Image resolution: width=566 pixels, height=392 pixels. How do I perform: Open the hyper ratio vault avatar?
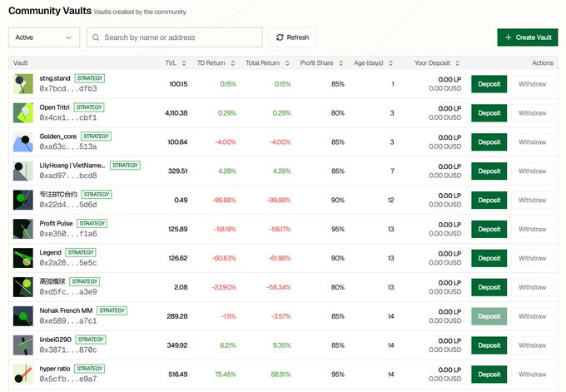coord(23,375)
